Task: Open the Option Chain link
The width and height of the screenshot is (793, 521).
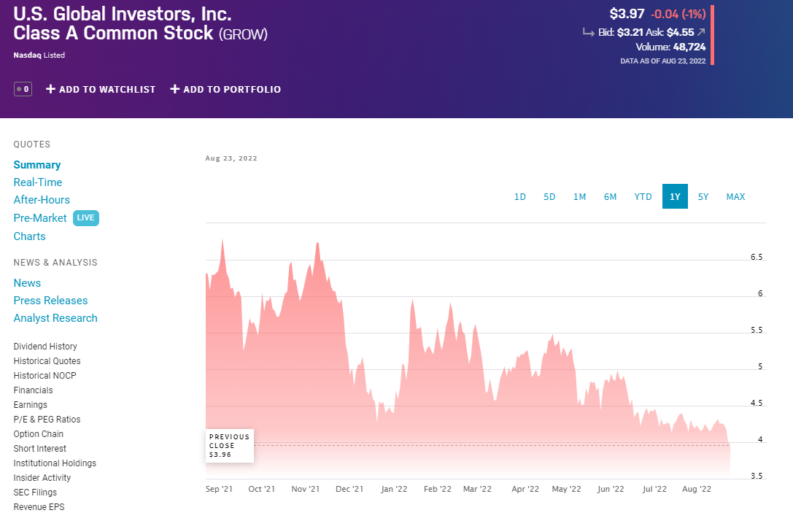Action: [38, 434]
